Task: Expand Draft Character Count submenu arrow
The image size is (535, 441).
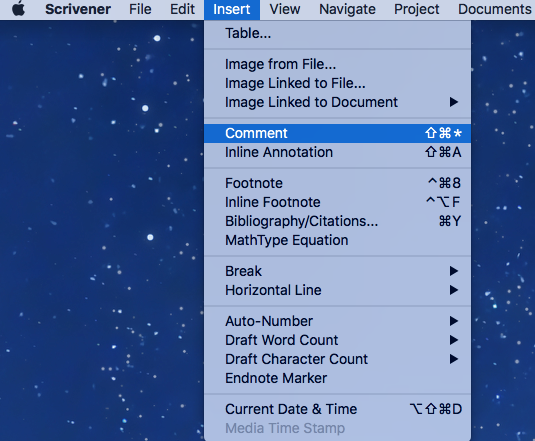Action: [x=453, y=359]
